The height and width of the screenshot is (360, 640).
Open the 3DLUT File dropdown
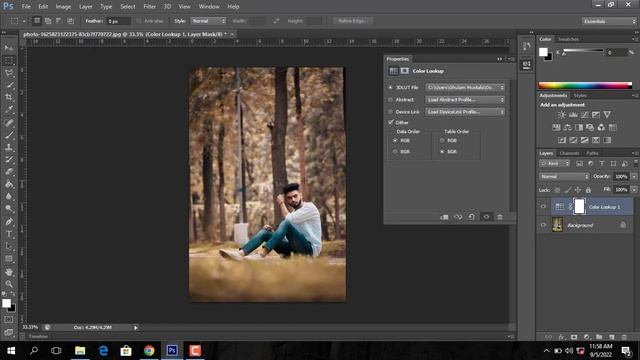(x=465, y=87)
